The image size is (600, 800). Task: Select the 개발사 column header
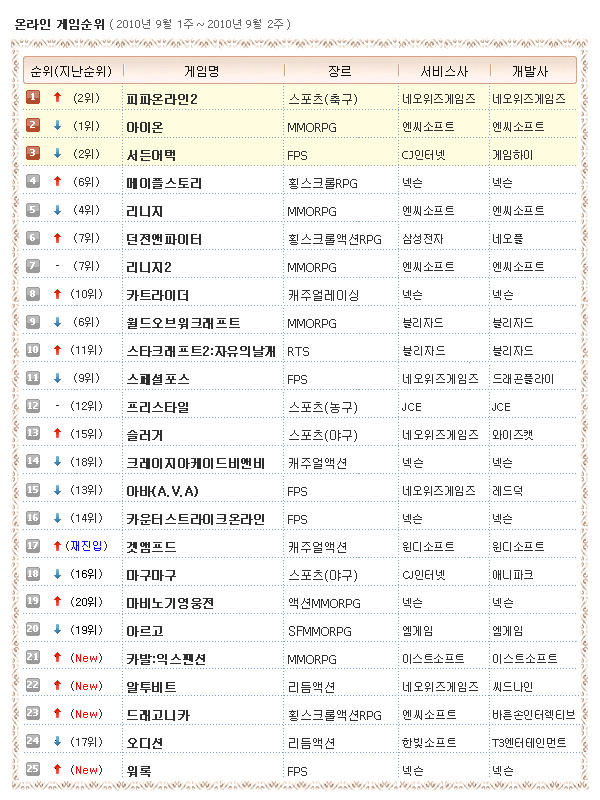point(531,71)
